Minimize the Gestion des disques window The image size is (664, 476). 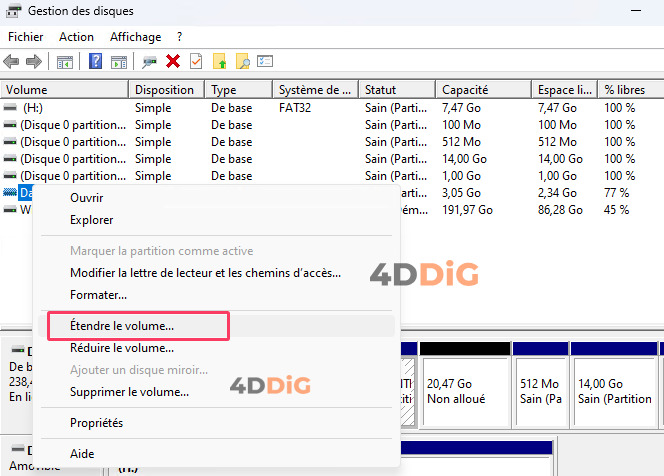coord(636,11)
